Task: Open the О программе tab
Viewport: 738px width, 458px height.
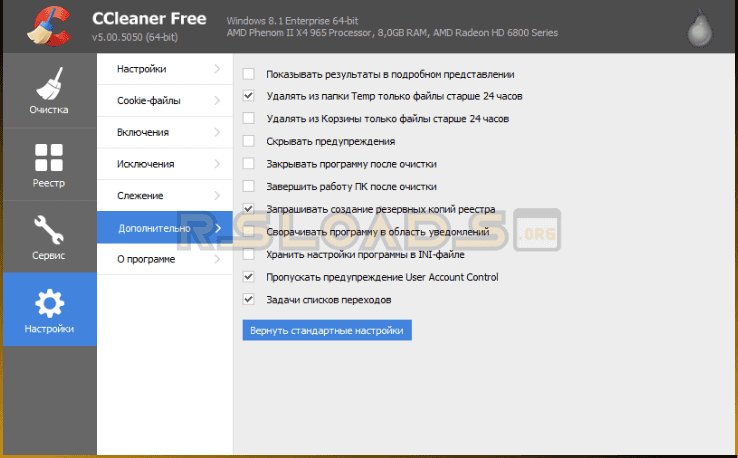Action: point(165,259)
